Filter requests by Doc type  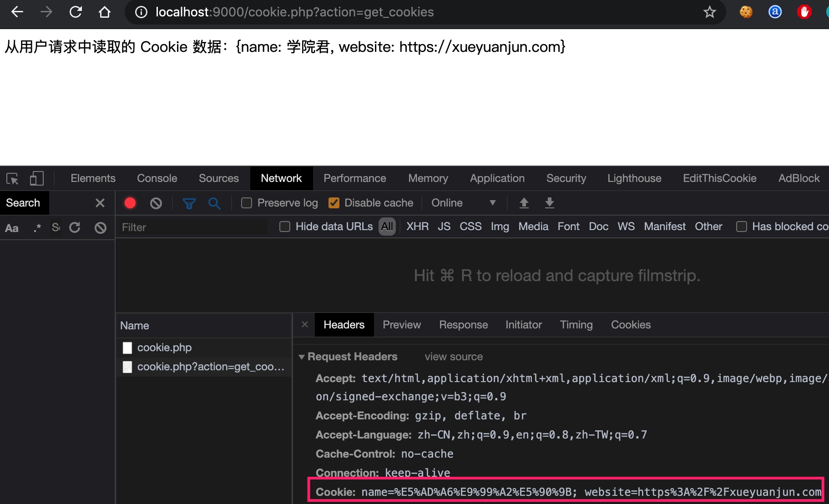point(598,227)
